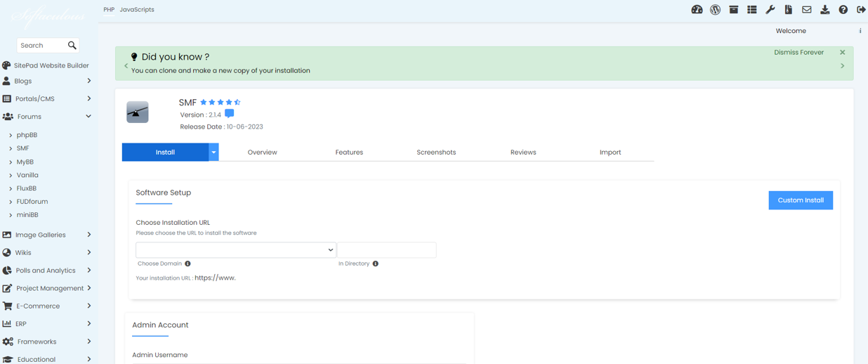
Task: Open miniBB in the Forums list
Action: pyautogui.click(x=27, y=215)
